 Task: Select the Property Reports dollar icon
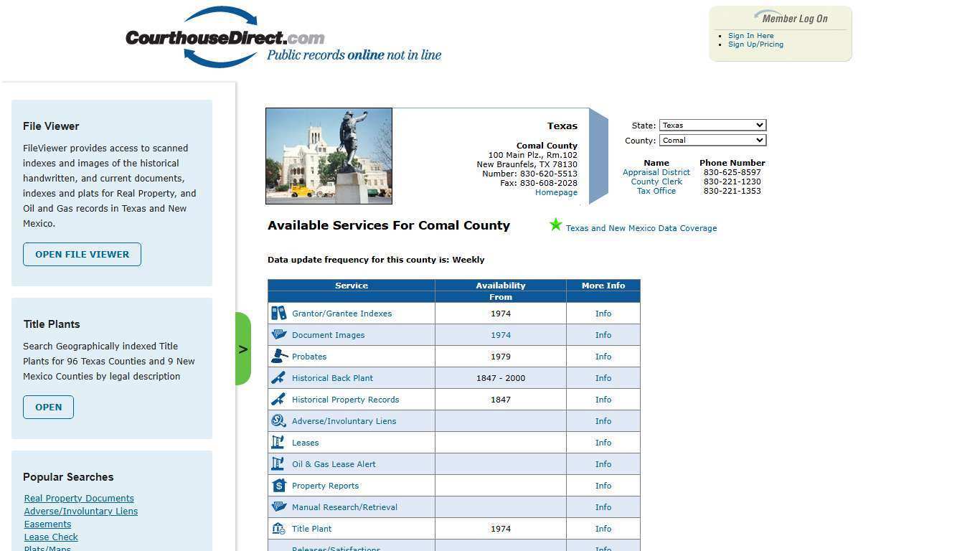[x=279, y=485]
